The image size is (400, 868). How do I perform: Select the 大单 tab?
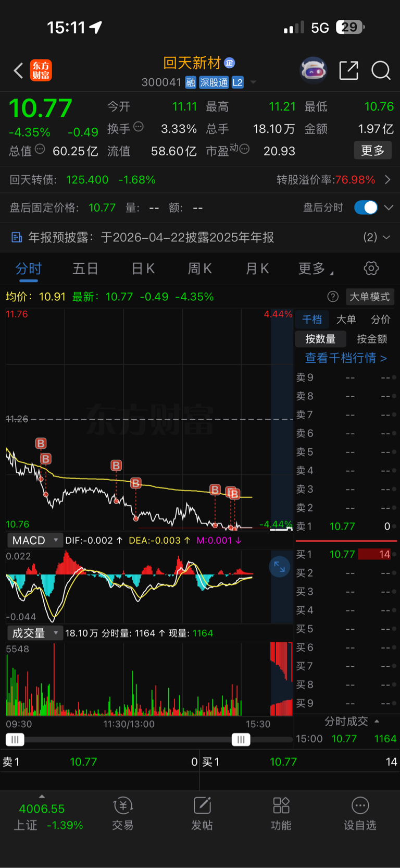[x=346, y=319]
